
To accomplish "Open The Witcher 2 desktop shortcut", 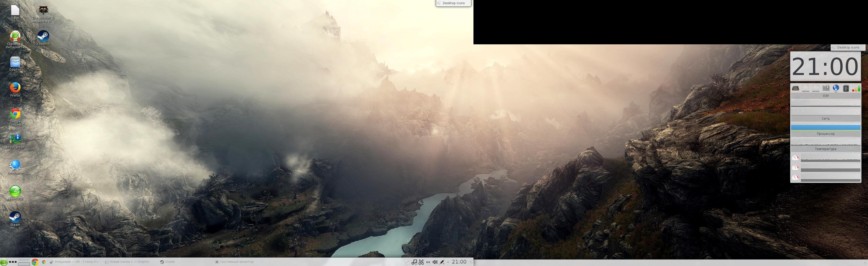I will (43, 10).
